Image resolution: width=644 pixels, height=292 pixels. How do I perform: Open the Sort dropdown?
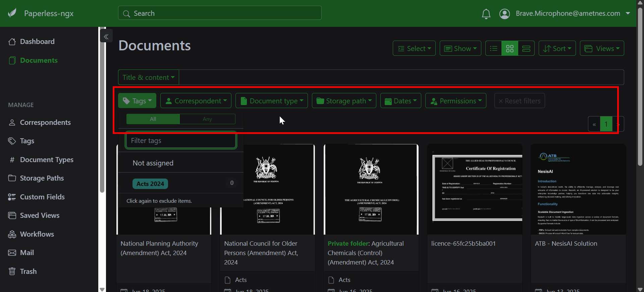557,49
